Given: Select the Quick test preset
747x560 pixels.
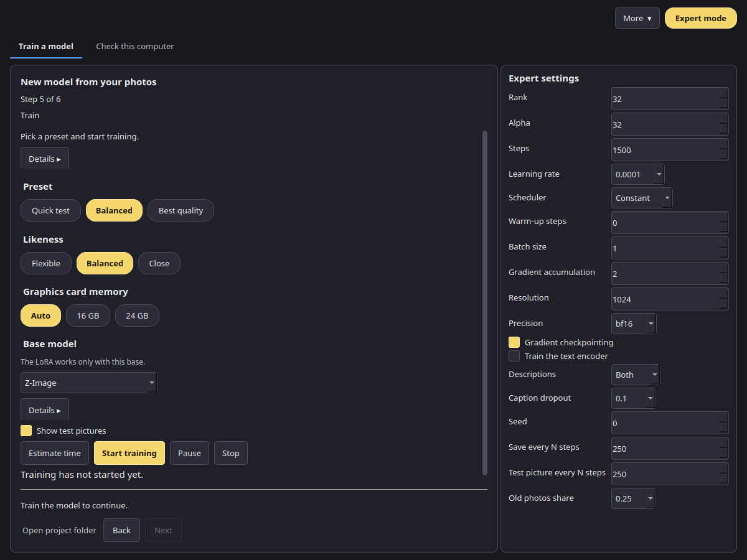Looking at the screenshot, I should [x=50, y=210].
